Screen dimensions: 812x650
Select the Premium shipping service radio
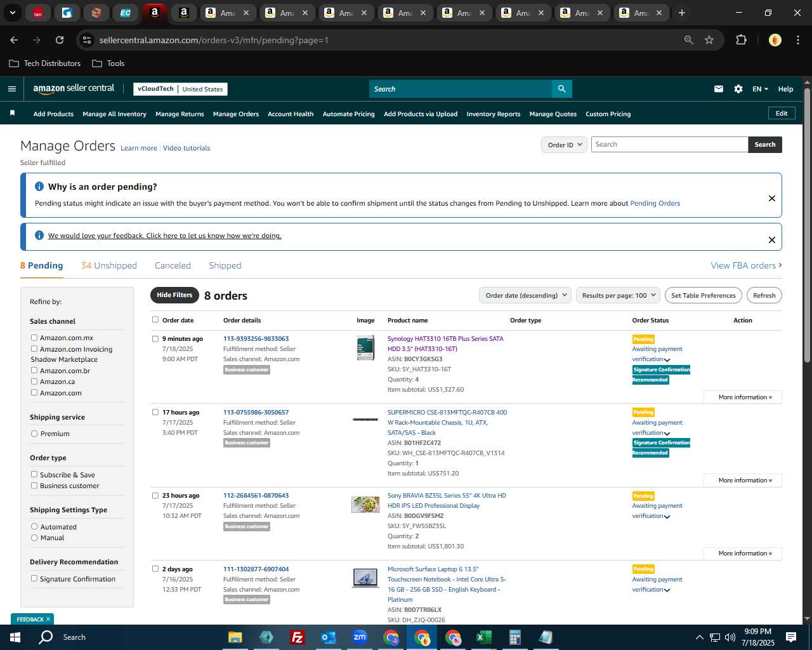coord(34,434)
